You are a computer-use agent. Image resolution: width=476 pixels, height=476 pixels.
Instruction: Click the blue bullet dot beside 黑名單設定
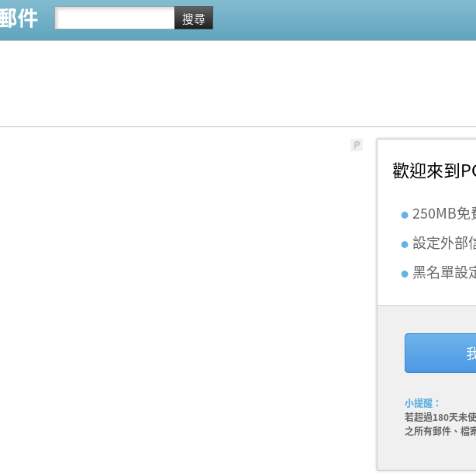click(404, 273)
